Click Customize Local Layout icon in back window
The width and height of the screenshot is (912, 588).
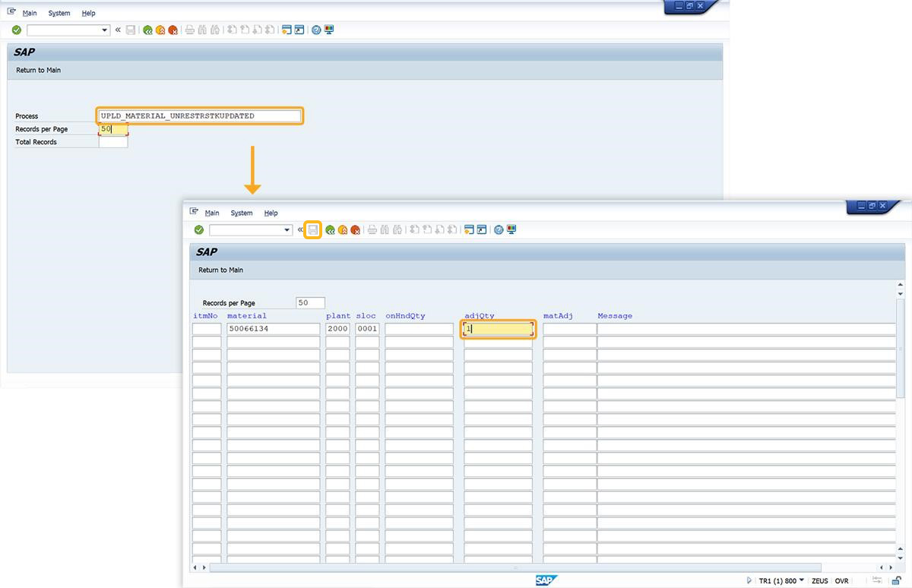click(x=329, y=30)
